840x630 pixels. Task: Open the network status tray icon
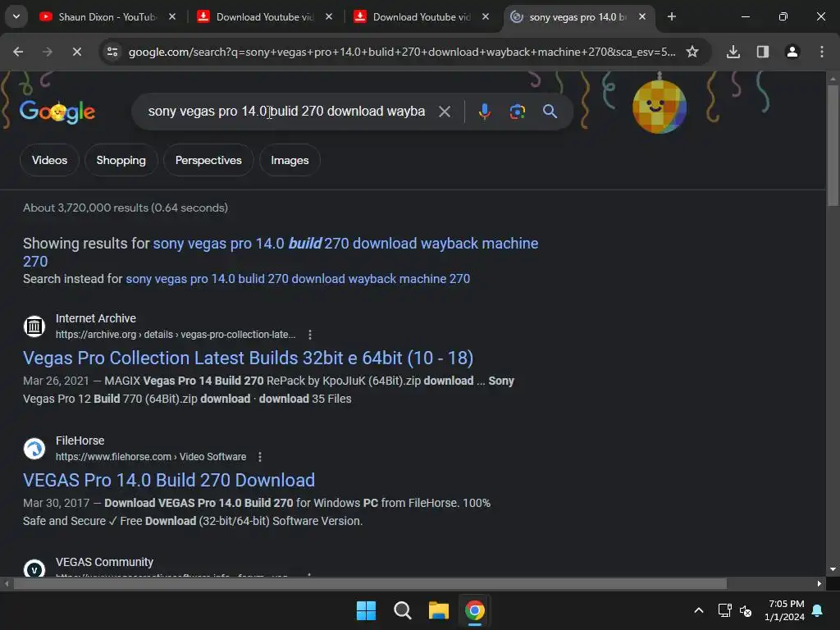pos(725,610)
